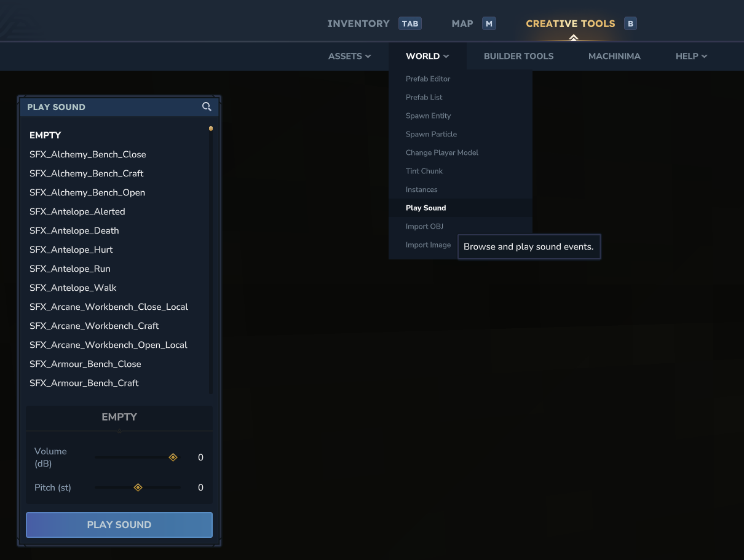The image size is (744, 560).
Task: Click the Volume slider handle
Action: [x=173, y=457]
